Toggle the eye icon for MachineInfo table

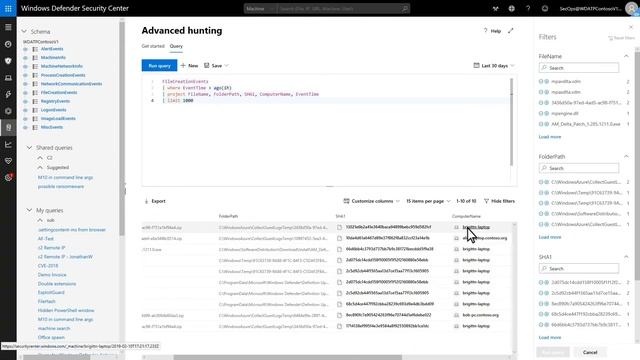(25, 58)
